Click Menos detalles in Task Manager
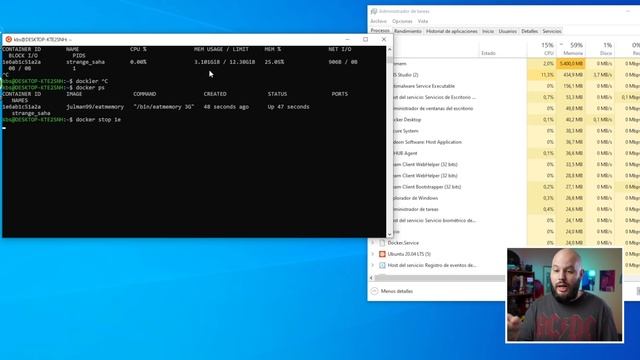Image resolution: width=640 pixels, height=360 pixels. tap(396, 291)
